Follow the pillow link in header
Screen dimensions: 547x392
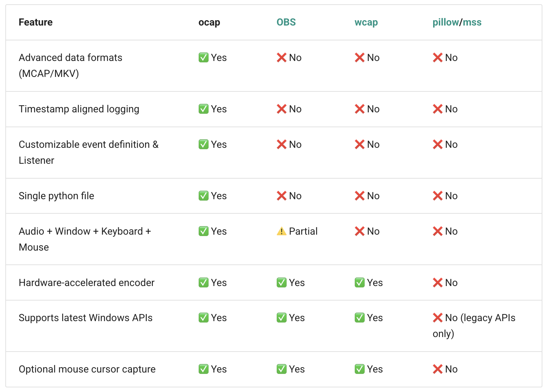point(446,22)
